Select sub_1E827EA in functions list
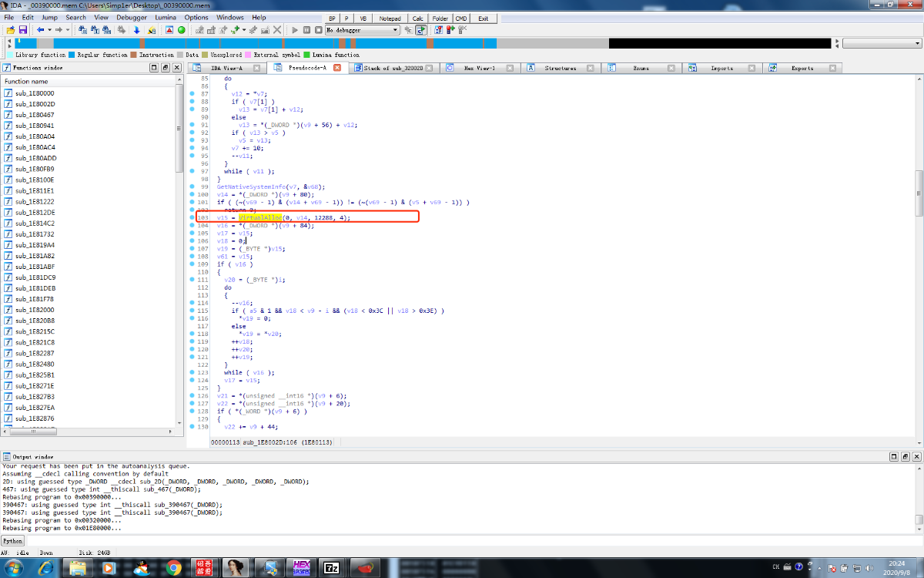Image resolution: width=924 pixels, height=578 pixels. coord(35,407)
